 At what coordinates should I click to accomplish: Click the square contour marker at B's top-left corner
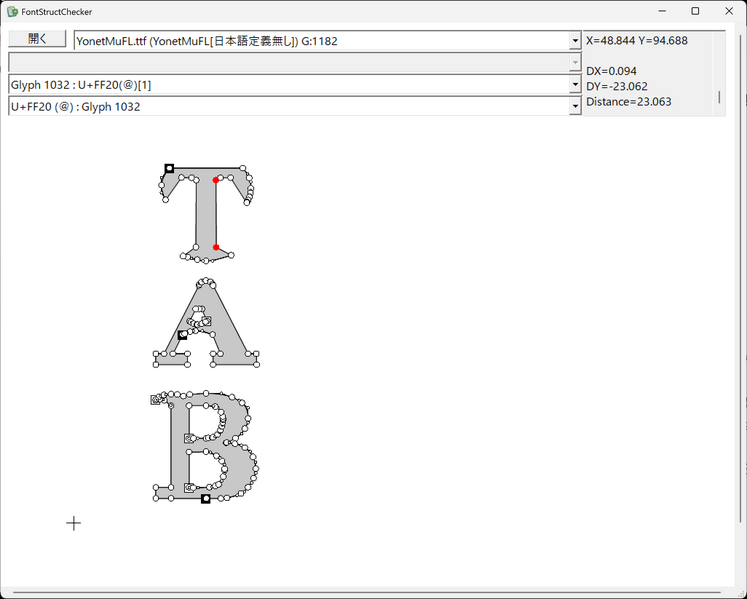click(x=155, y=400)
